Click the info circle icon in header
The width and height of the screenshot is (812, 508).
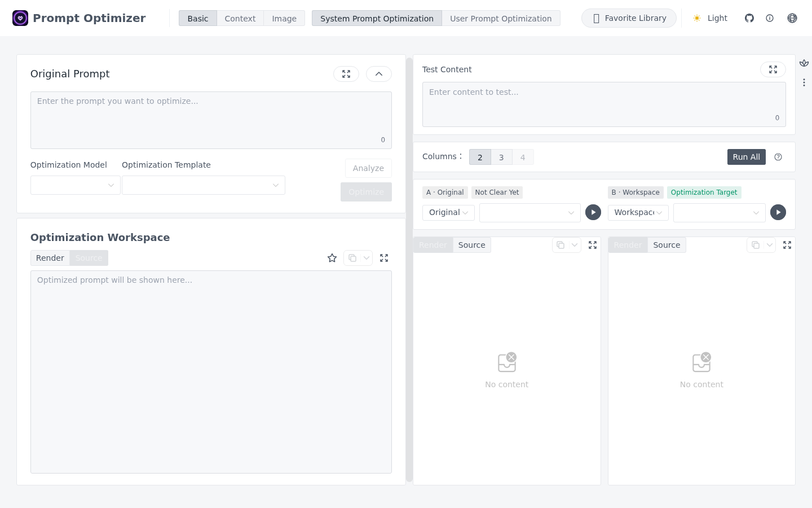tap(770, 18)
